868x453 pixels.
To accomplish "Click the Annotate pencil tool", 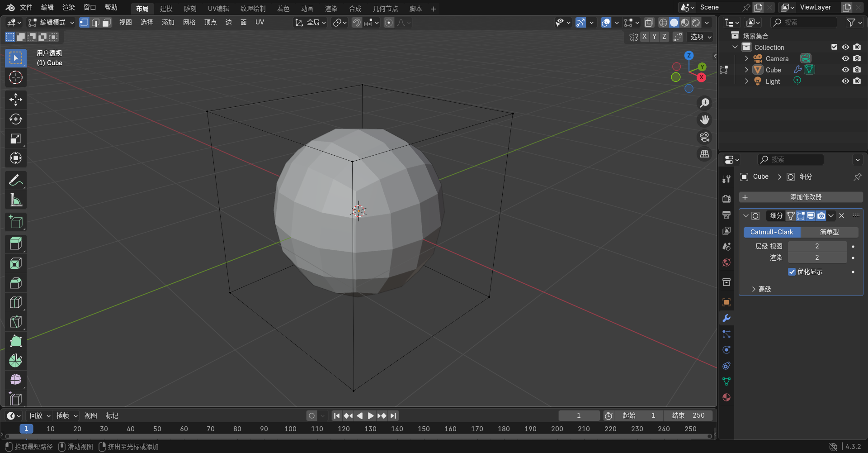I will point(16,180).
